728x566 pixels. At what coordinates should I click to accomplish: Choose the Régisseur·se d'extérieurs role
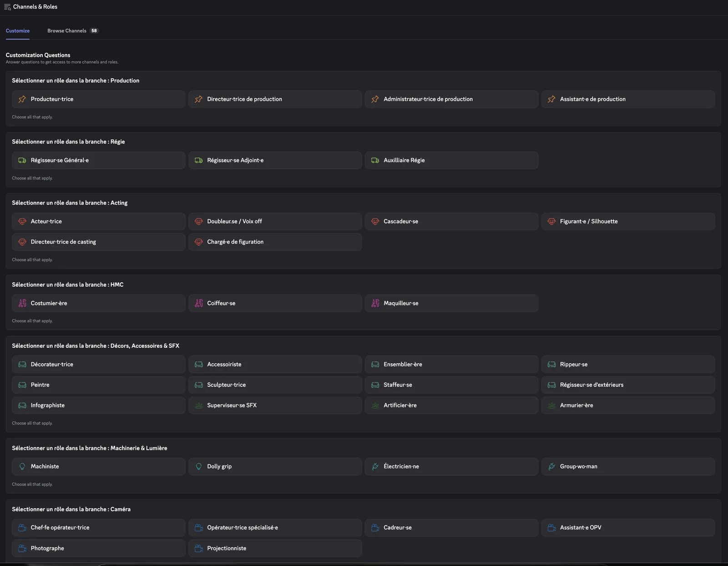click(x=628, y=385)
